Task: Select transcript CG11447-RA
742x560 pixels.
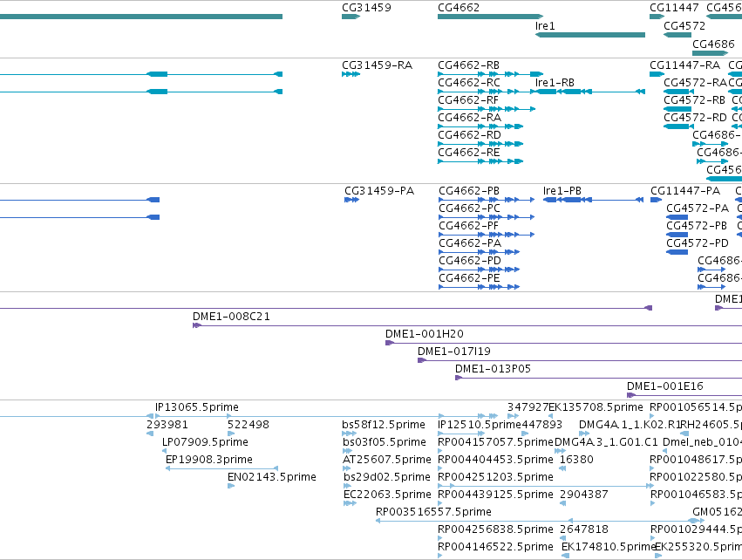Action: (657, 74)
